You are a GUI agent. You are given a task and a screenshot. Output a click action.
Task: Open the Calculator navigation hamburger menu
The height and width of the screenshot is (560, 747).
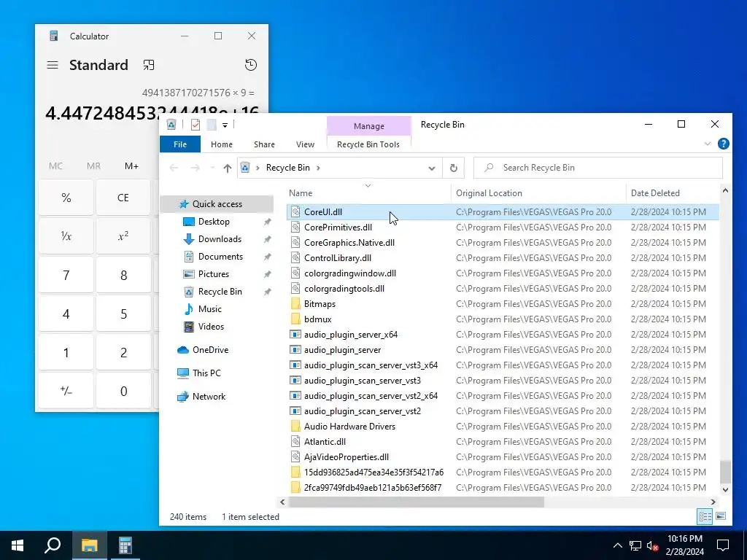(x=53, y=65)
